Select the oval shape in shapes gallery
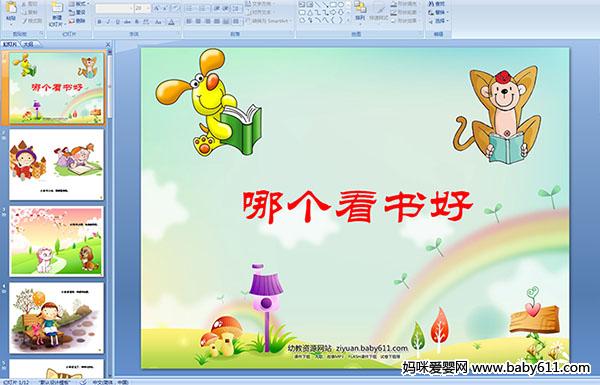 pyautogui.click(x=340, y=4)
